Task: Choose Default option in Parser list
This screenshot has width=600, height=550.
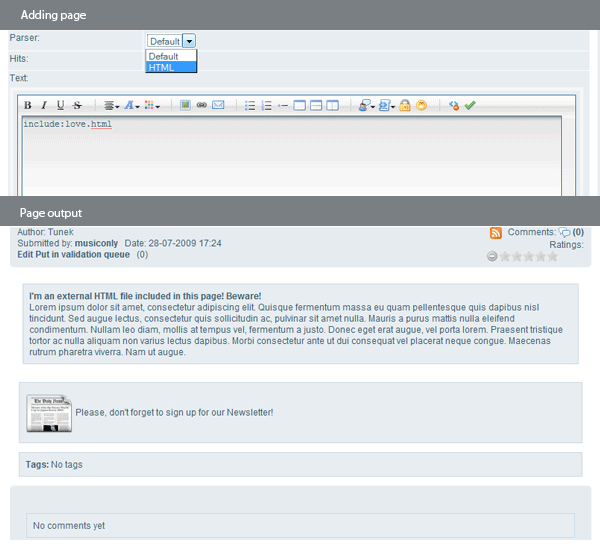Action: [x=163, y=57]
